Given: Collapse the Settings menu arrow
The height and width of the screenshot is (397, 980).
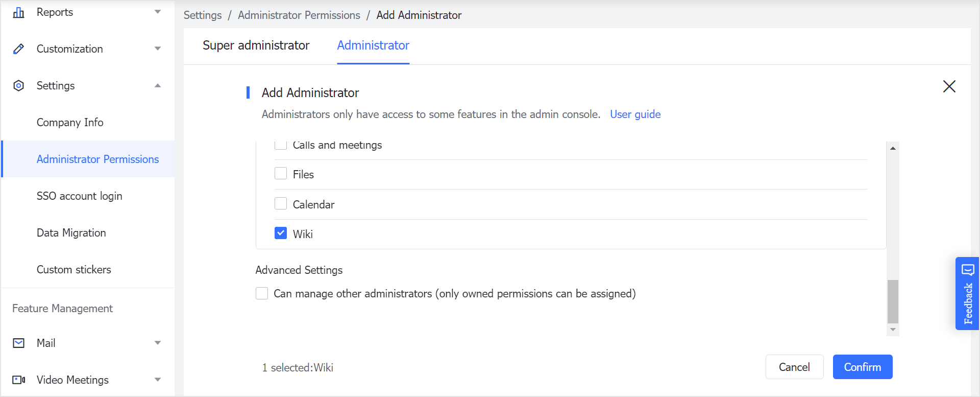Looking at the screenshot, I should click(x=158, y=86).
